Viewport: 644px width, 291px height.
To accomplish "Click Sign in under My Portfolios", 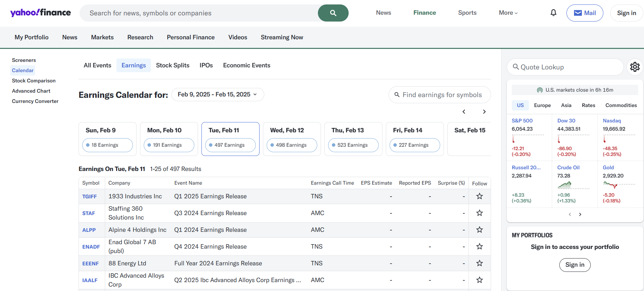I will (x=575, y=265).
